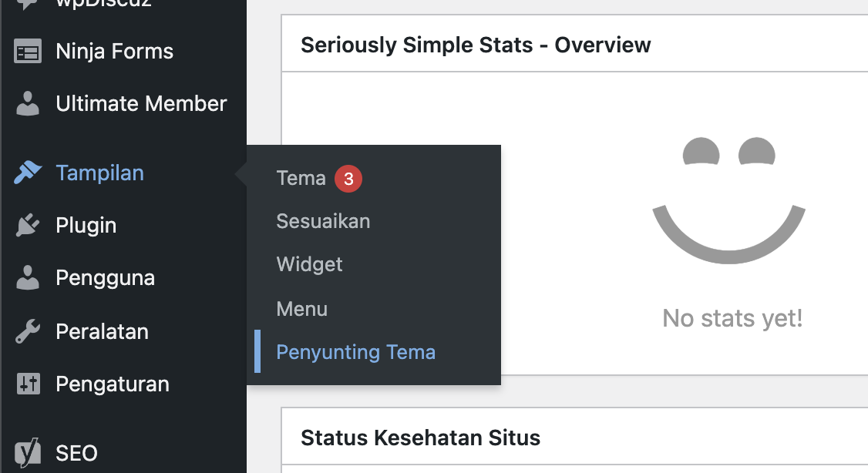The image size is (868, 473).
Task: Open Penyunting Tema submenu entry
Action: (355, 353)
